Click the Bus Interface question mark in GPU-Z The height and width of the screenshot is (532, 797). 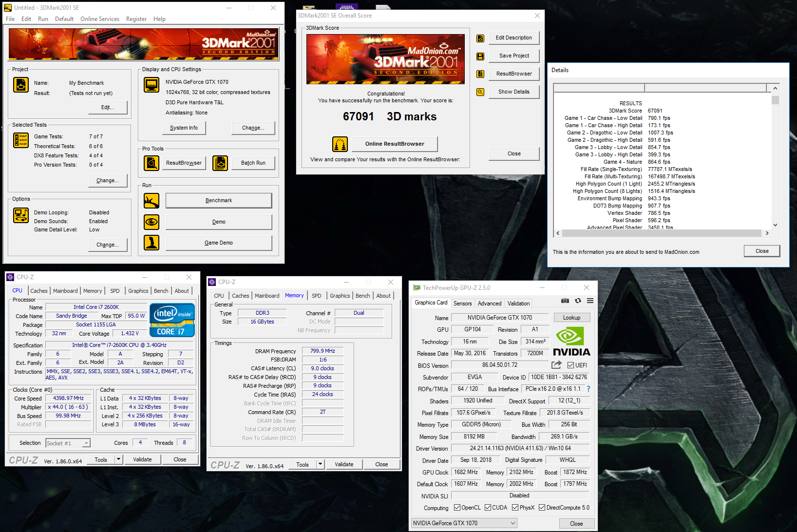[588, 389]
